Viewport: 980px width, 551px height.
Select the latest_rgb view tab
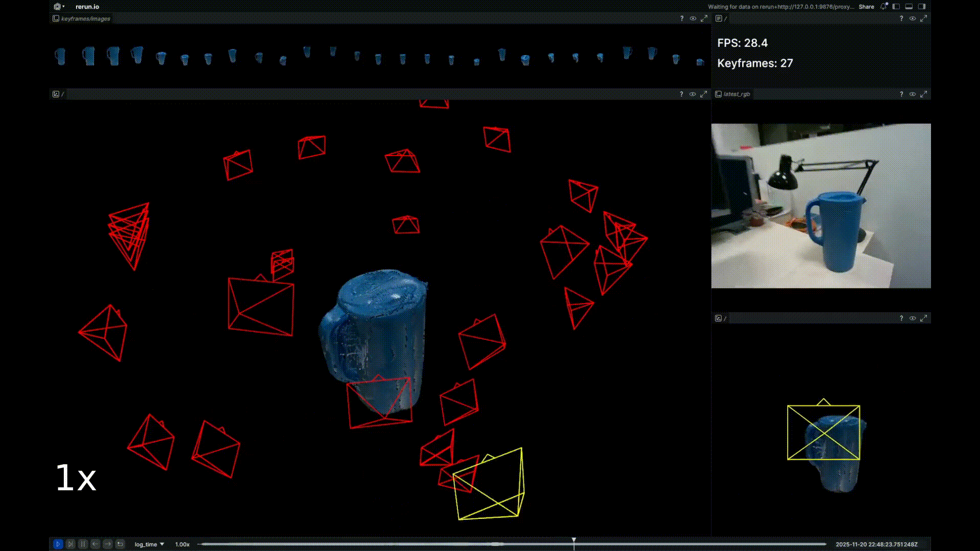[736, 94]
